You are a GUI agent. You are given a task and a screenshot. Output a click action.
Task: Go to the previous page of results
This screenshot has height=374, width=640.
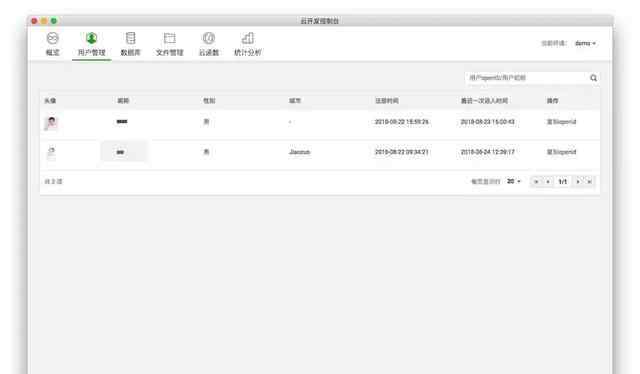(548, 182)
